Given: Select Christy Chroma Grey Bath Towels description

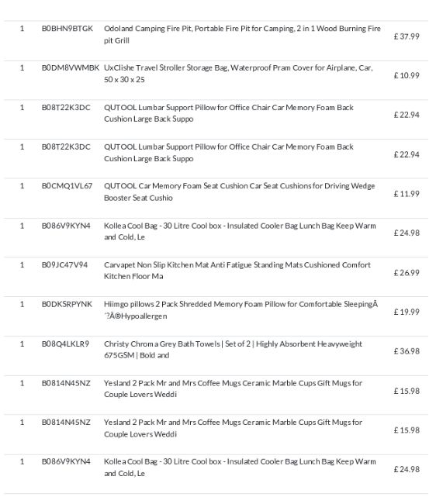Looking at the screenshot, I should click(x=233, y=350).
